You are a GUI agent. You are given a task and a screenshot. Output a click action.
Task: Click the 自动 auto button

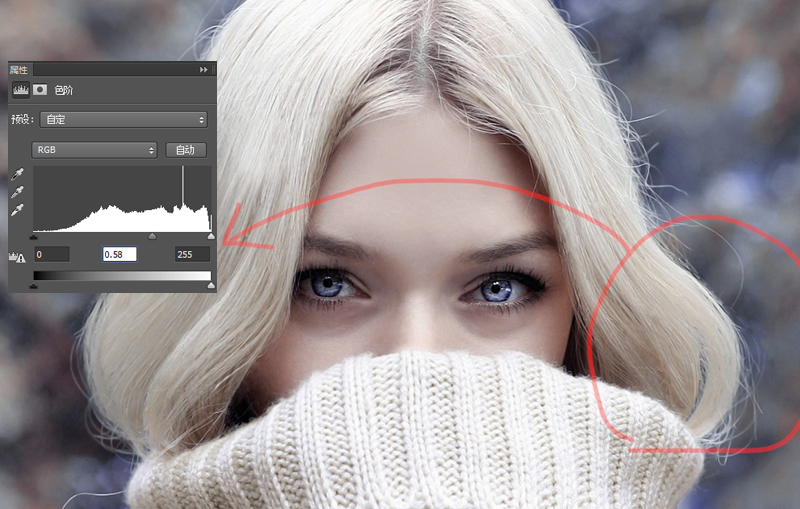(x=186, y=150)
